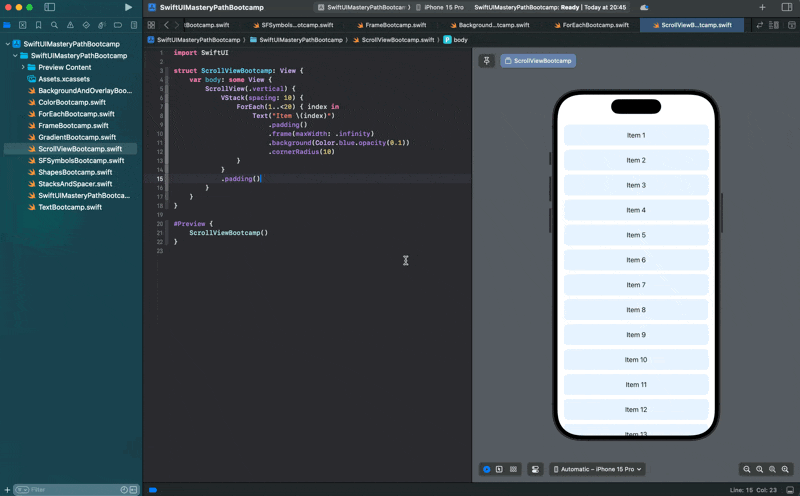800x496 pixels.
Task: Zoom out the preview canvas
Action: (746, 469)
